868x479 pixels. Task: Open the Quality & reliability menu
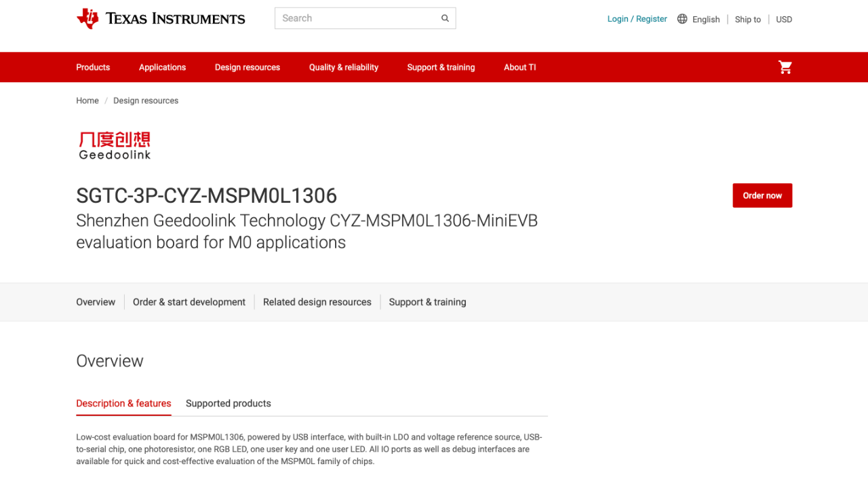click(x=344, y=67)
